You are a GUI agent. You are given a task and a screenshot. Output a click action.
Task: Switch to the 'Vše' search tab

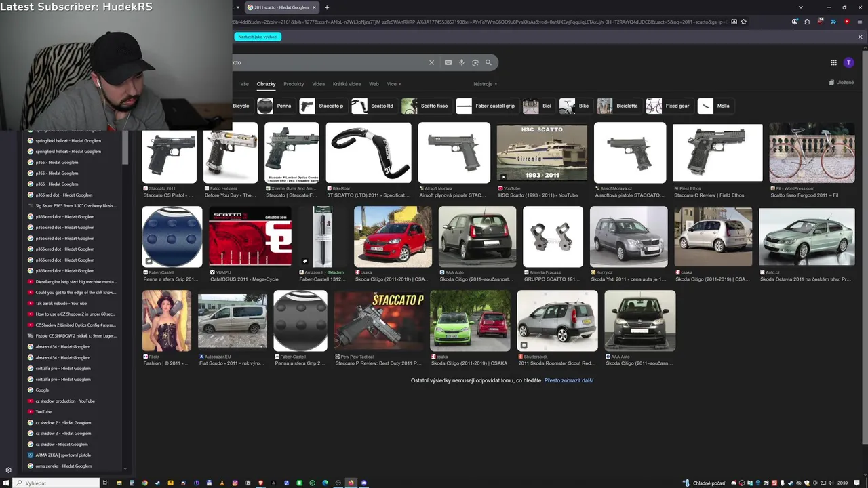(x=244, y=84)
